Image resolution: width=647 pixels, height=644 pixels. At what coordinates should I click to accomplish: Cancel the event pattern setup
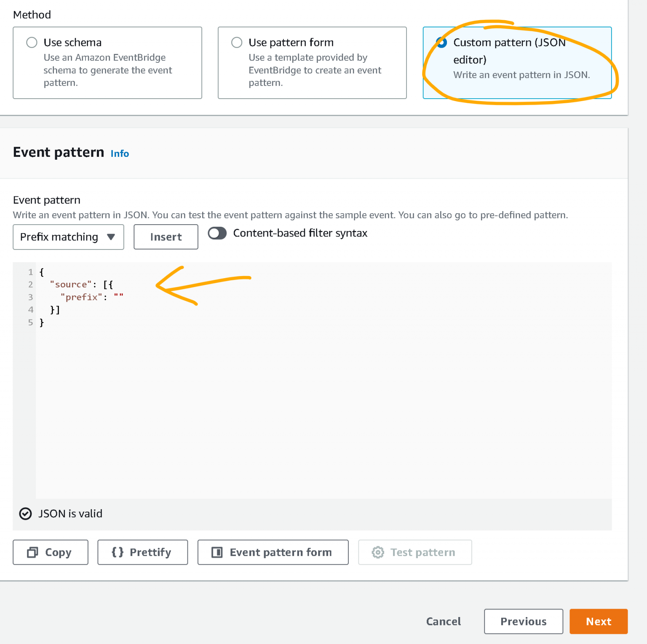(443, 621)
